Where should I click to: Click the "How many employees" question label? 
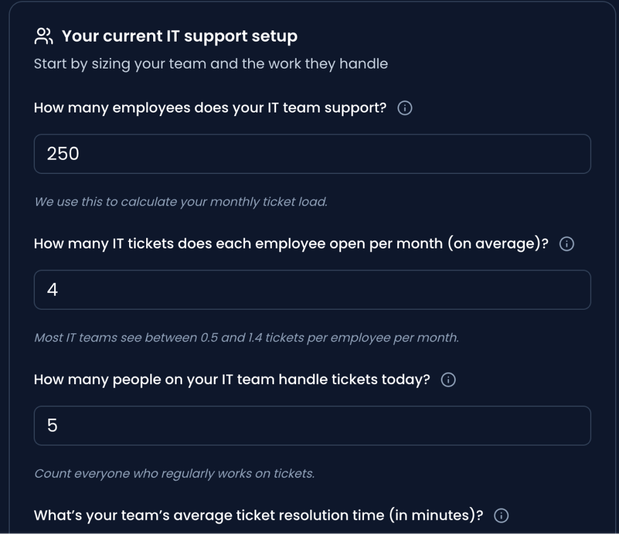coord(210,108)
